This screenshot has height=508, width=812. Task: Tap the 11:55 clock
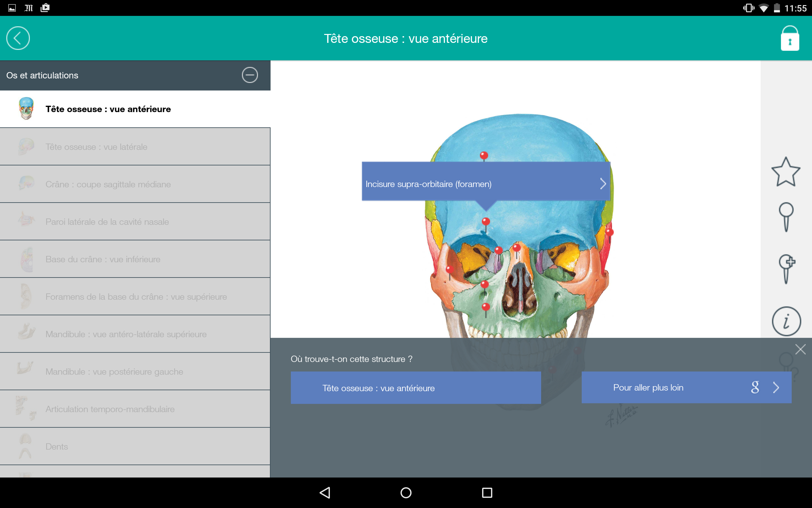point(795,8)
